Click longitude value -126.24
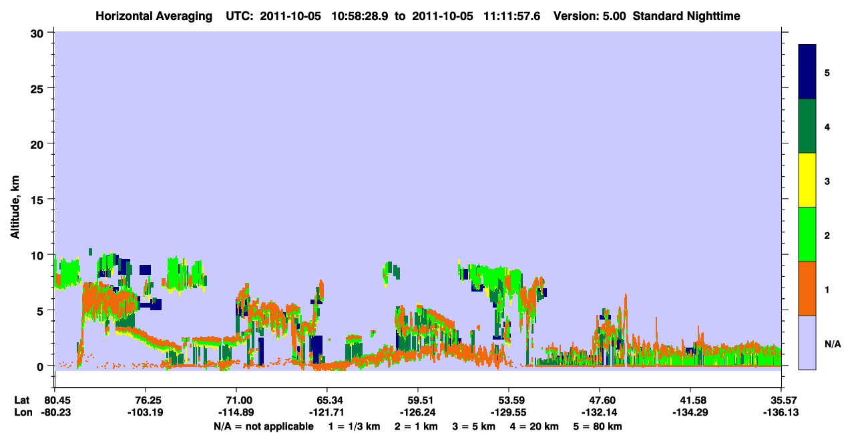 coord(418,412)
